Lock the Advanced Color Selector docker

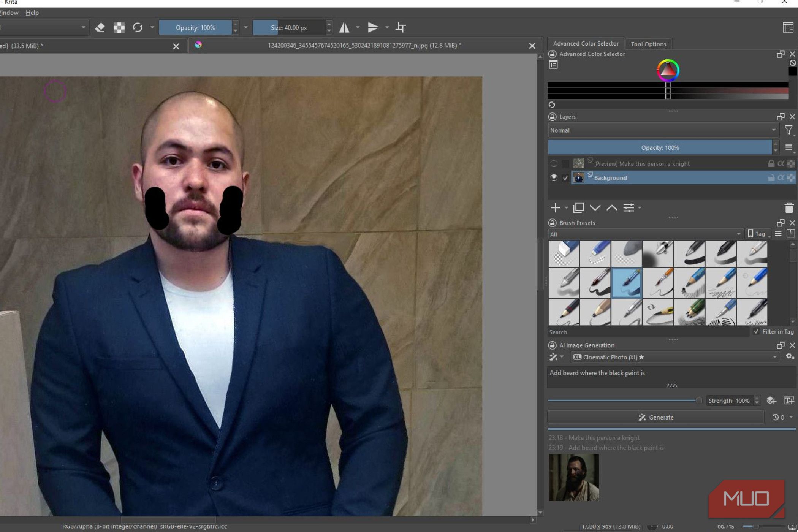coord(553,54)
